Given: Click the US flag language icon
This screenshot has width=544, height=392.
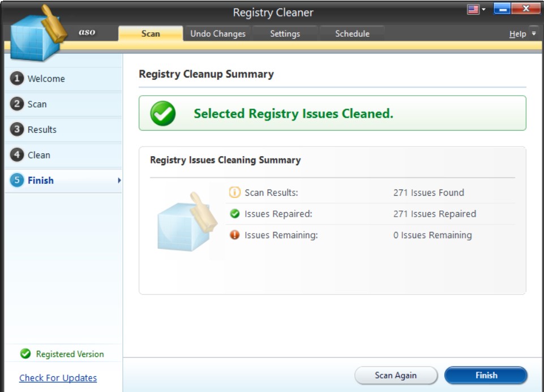Looking at the screenshot, I should point(473,10).
